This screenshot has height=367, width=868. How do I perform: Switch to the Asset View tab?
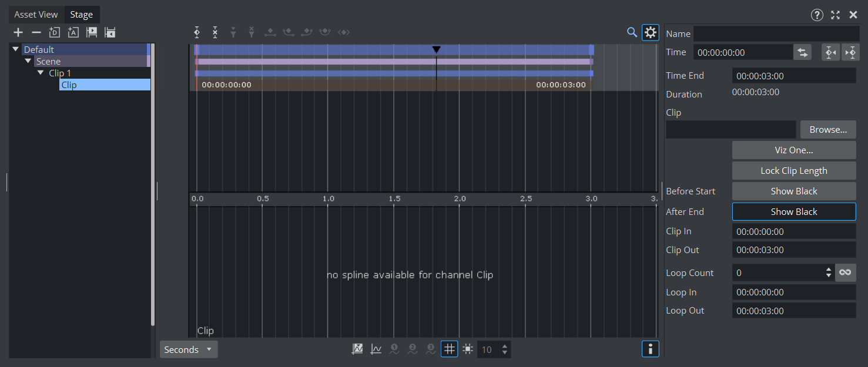pyautogui.click(x=36, y=15)
